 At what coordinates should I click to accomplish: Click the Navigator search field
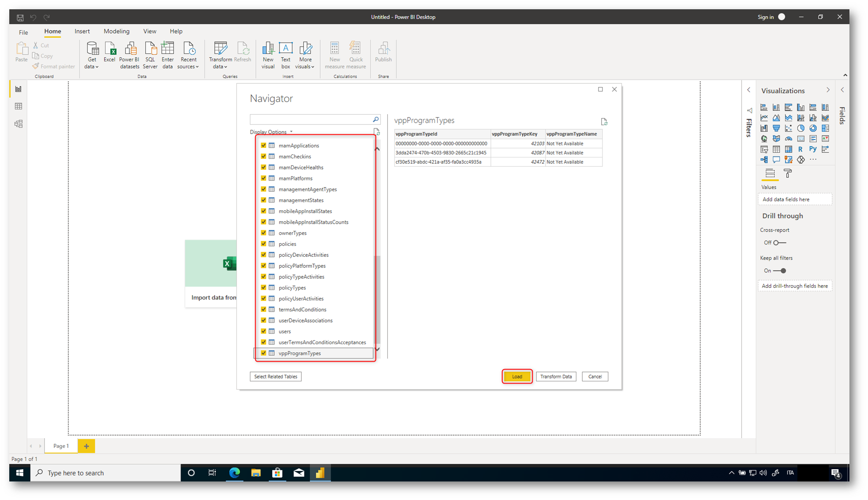tap(311, 119)
